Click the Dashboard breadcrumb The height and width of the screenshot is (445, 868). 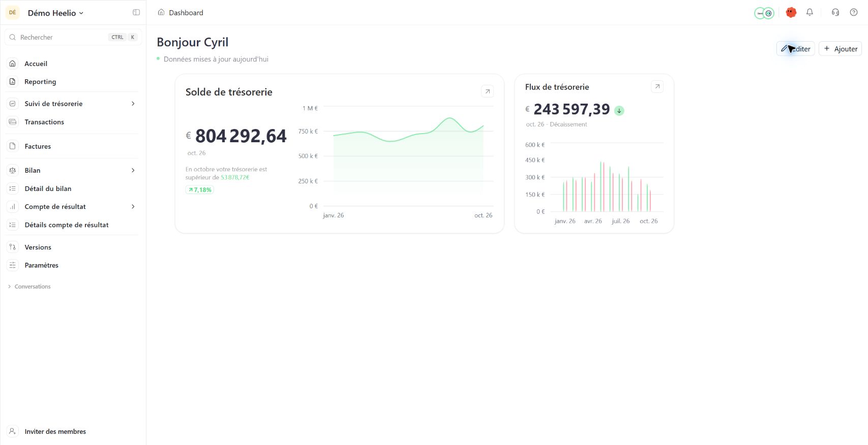tap(186, 13)
